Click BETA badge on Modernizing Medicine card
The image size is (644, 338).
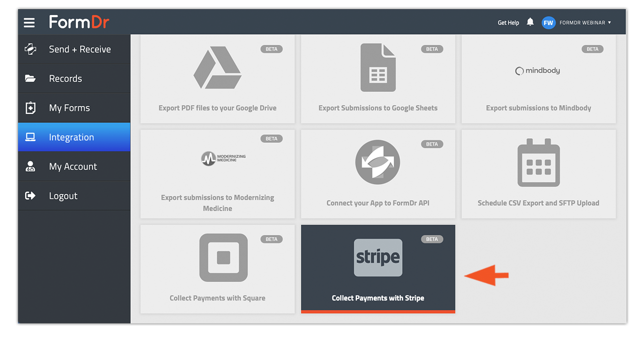point(272,139)
